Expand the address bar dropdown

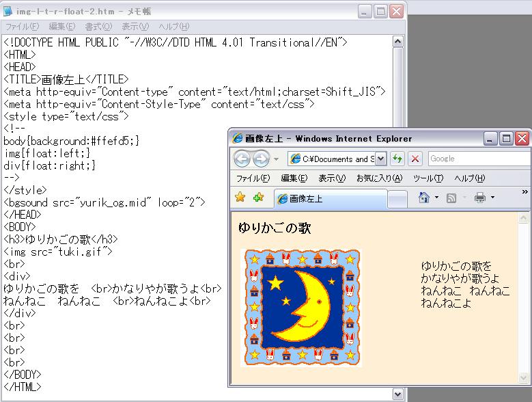[380, 159]
